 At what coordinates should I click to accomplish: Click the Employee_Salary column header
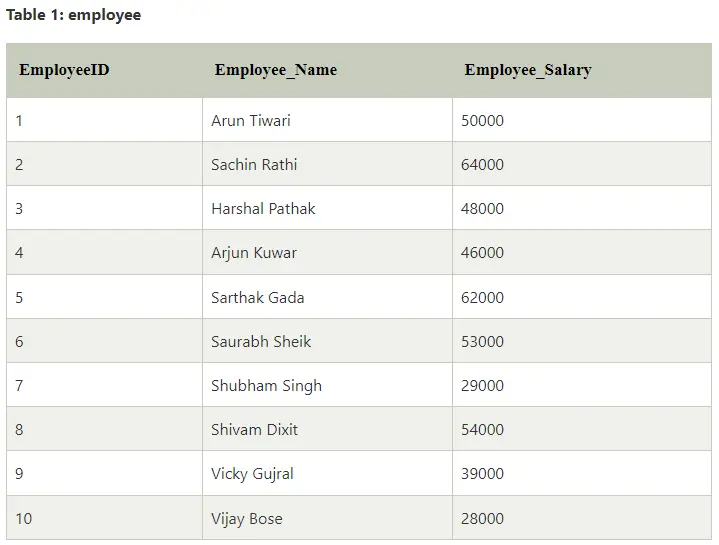582,70
